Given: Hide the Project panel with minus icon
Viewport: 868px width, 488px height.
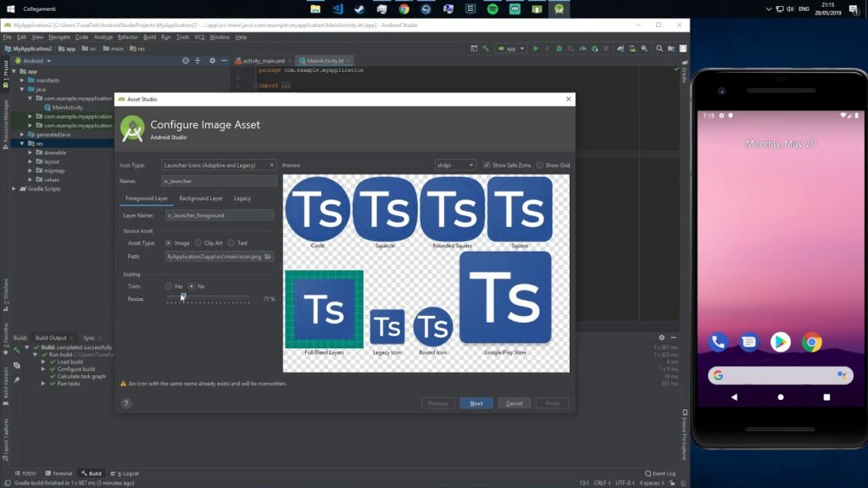Looking at the screenshot, I should pos(224,61).
